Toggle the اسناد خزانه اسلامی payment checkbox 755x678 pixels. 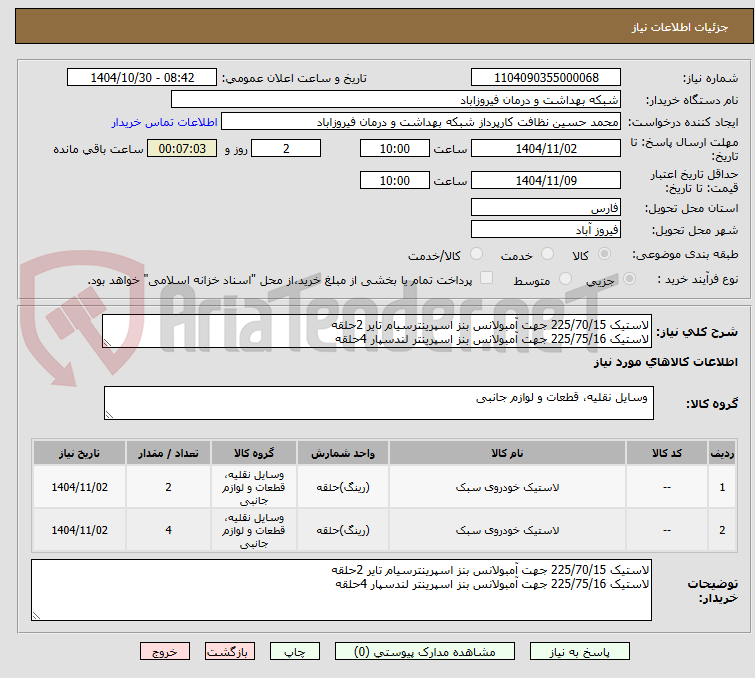[x=487, y=278]
